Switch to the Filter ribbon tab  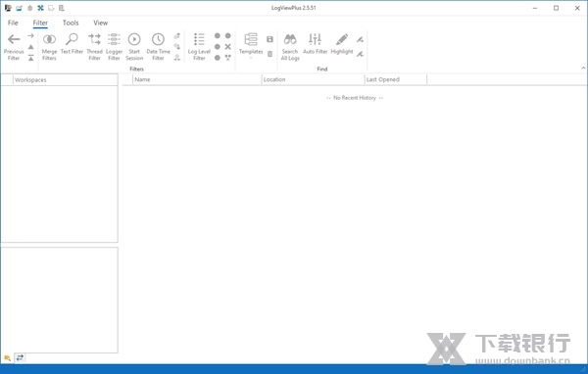pyautogui.click(x=40, y=23)
